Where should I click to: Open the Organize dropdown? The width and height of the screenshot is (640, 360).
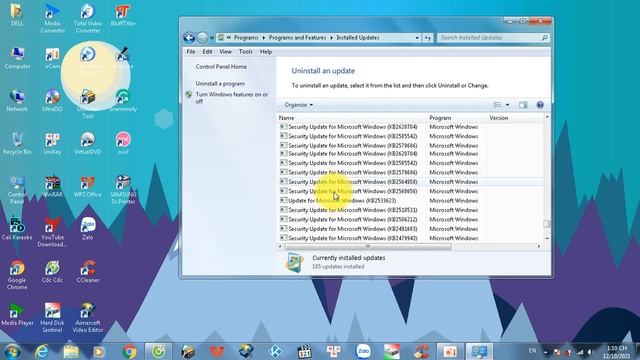(x=298, y=105)
